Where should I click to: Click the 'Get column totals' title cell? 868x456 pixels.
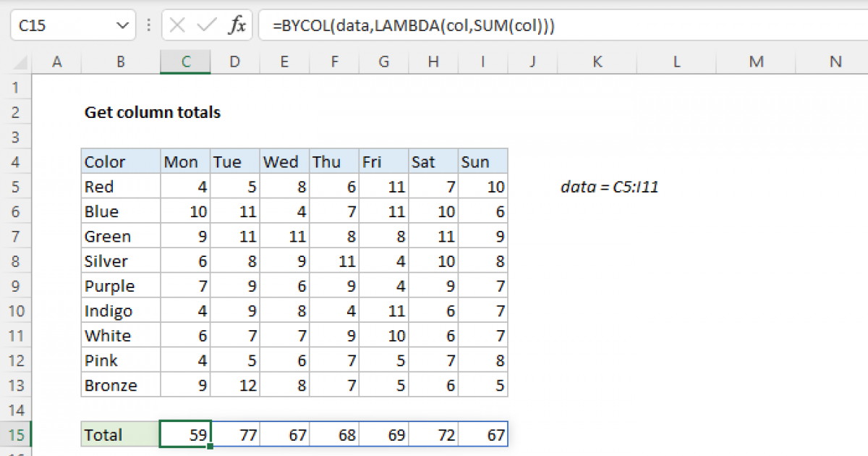pyautogui.click(x=153, y=112)
